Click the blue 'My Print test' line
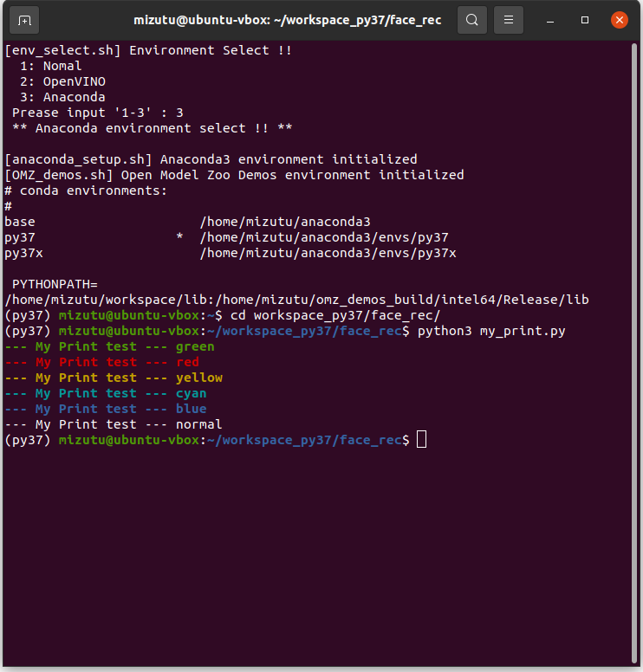 tap(105, 409)
